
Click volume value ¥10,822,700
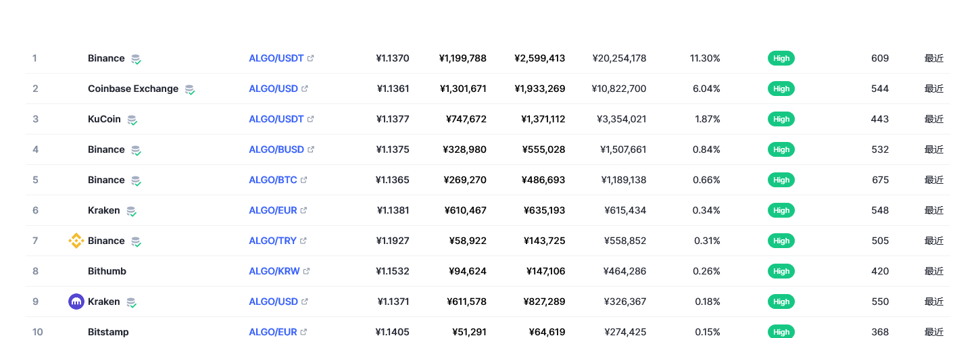tap(619, 89)
